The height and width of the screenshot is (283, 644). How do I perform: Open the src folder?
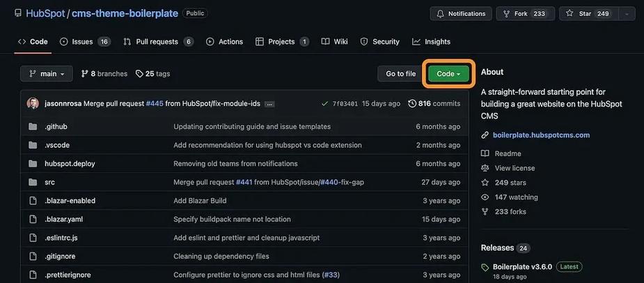click(49, 182)
